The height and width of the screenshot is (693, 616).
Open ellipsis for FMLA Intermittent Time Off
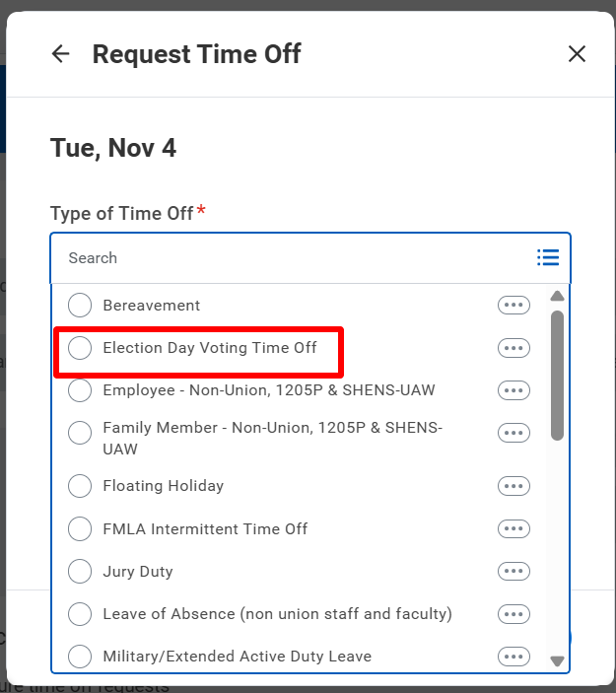513,529
